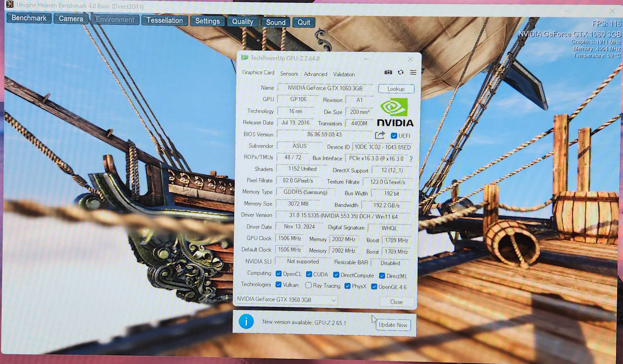Click the Revision value "A1"

[x=360, y=100]
